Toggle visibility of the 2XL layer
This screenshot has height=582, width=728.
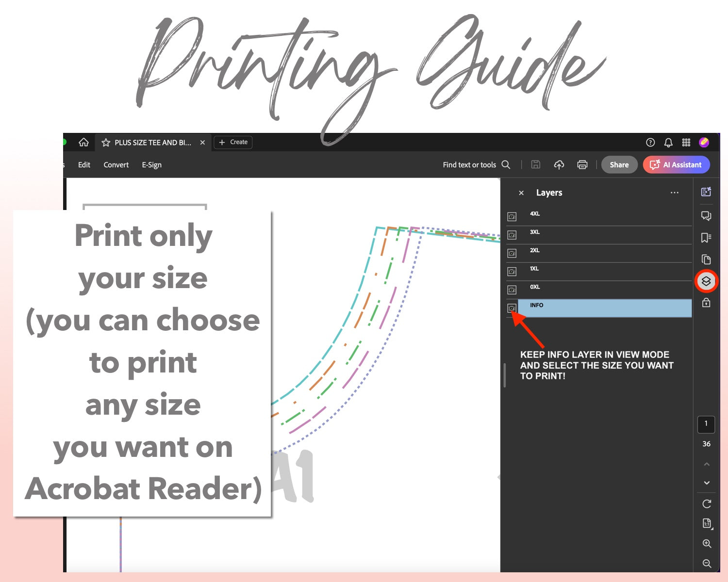[x=512, y=253]
